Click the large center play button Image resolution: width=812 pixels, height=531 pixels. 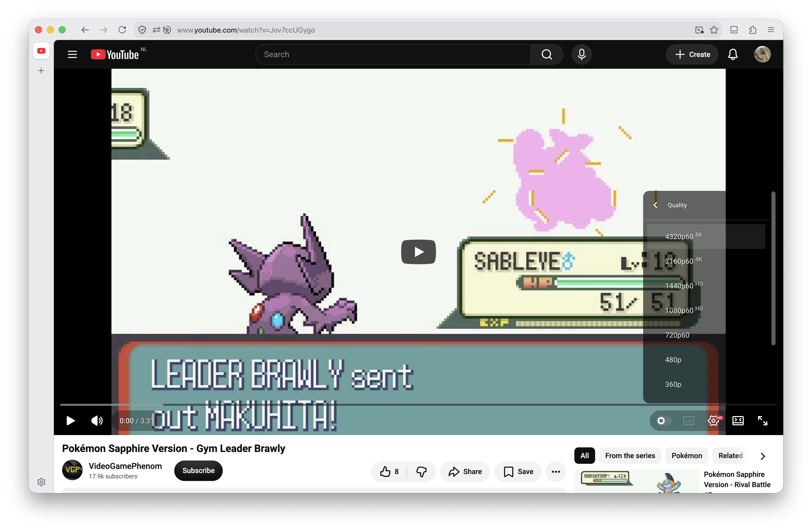tap(418, 252)
